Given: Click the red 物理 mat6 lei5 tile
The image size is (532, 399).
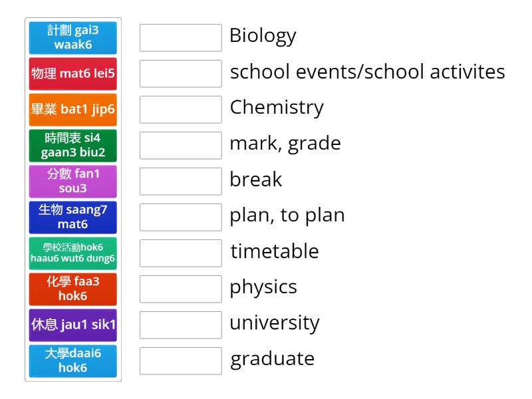Looking at the screenshot, I should 72,74.
